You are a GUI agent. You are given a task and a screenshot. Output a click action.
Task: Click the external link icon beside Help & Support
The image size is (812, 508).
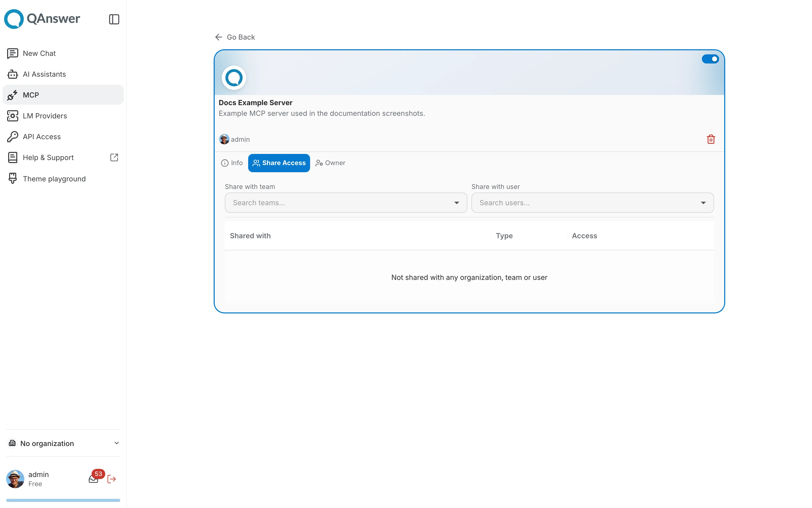coord(114,157)
